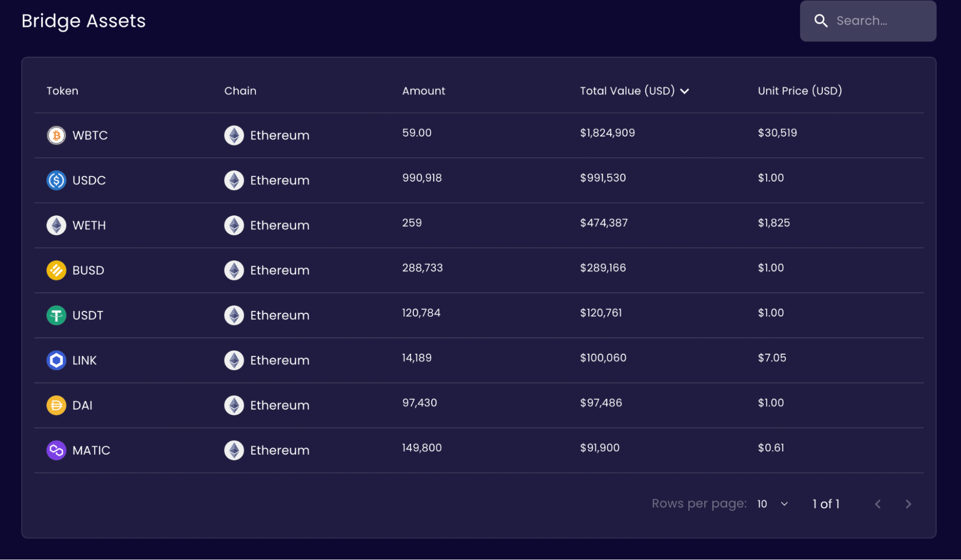
Task: Click the WBTC token icon
Action: pyautogui.click(x=56, y=136)
